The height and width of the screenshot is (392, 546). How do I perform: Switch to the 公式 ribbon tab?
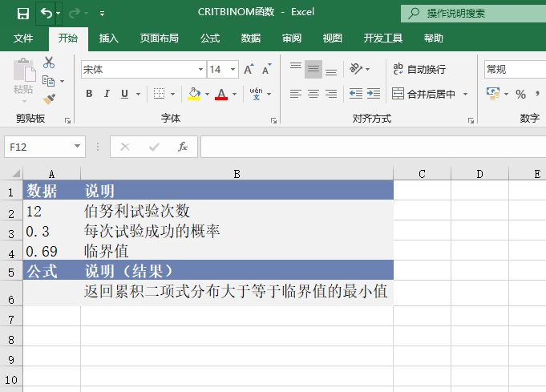point(210,38)
